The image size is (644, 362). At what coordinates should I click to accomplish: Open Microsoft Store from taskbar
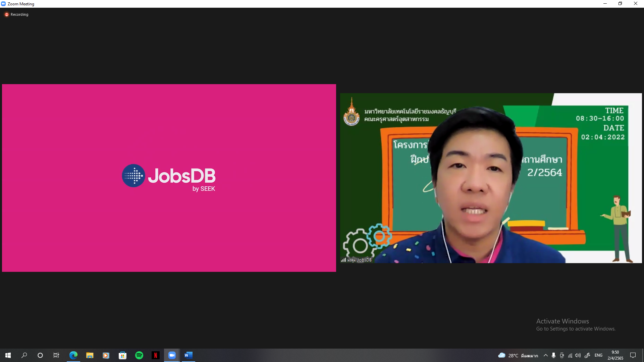(122, 355)
